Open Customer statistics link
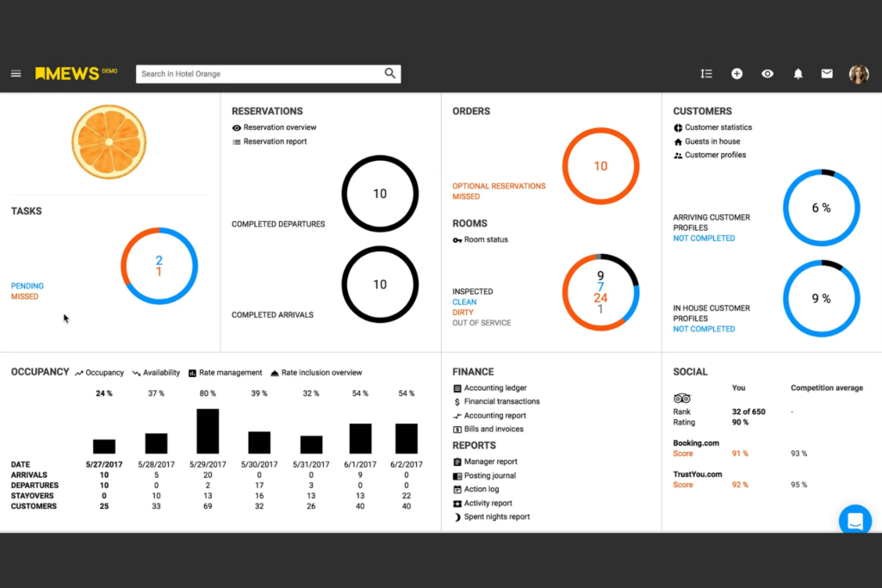Viewport: 882px width, 588px height. pos(718,127)
